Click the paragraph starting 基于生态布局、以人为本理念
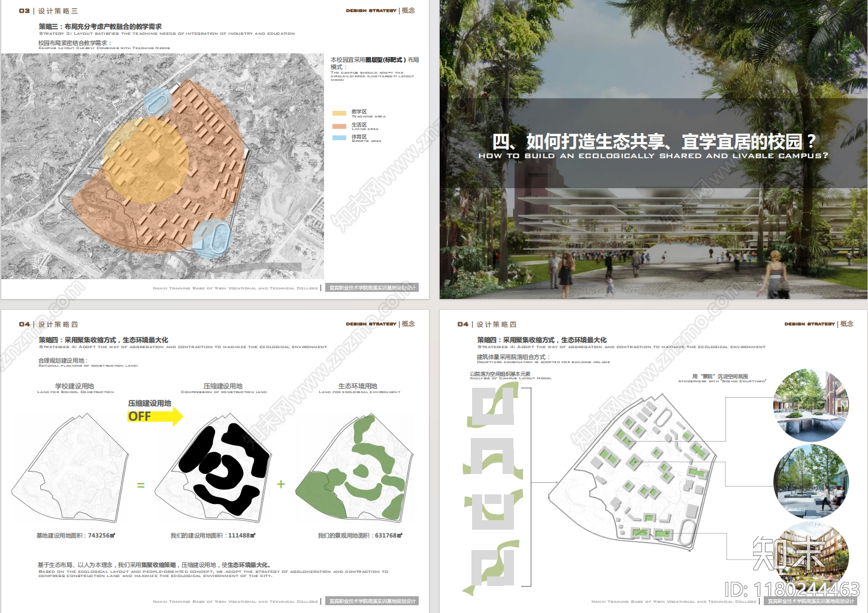 tap(213, 569)
